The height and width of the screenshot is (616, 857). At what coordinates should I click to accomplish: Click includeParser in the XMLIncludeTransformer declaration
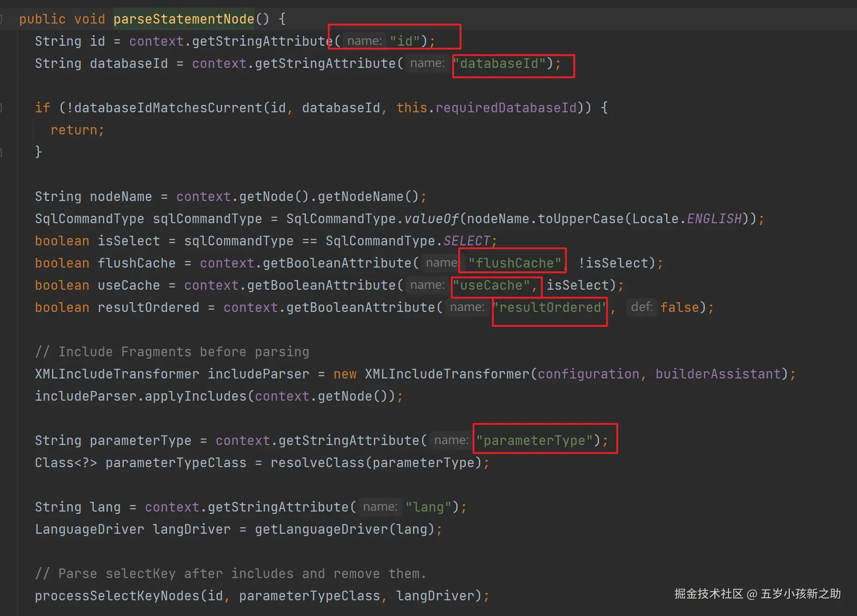point(258,374)
